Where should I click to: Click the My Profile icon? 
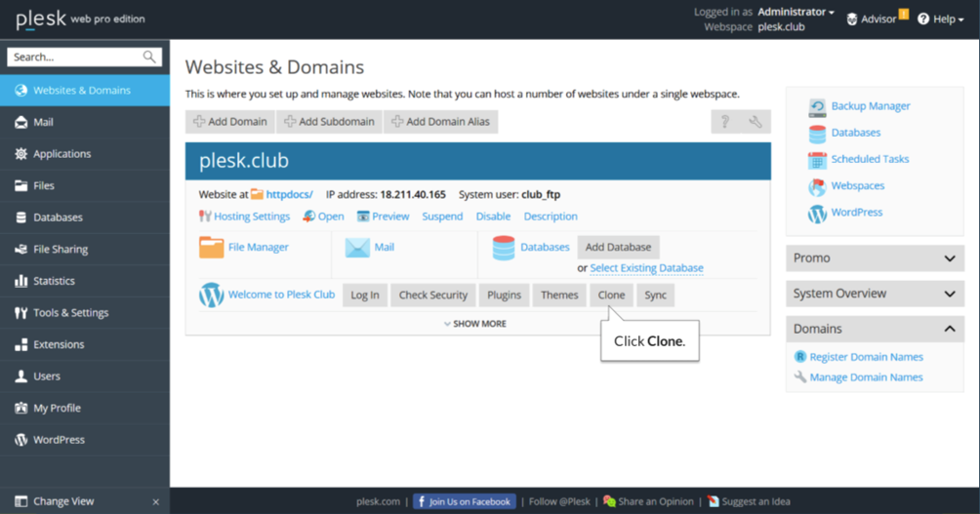pyautogui.click(x=20, y=408)
